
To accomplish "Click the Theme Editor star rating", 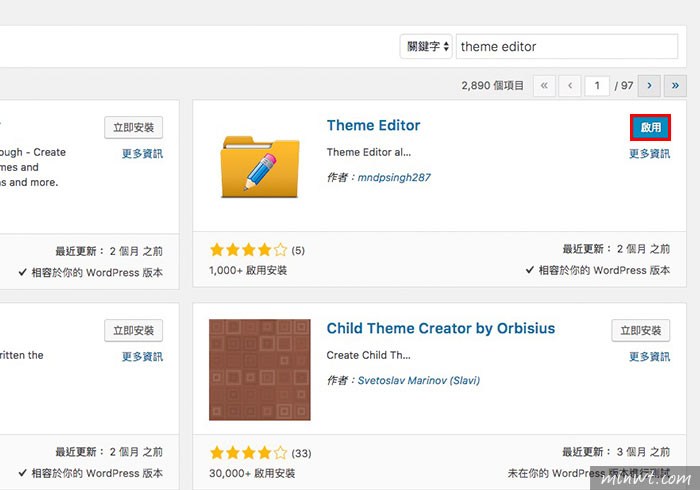I will (x=249, y=250).
